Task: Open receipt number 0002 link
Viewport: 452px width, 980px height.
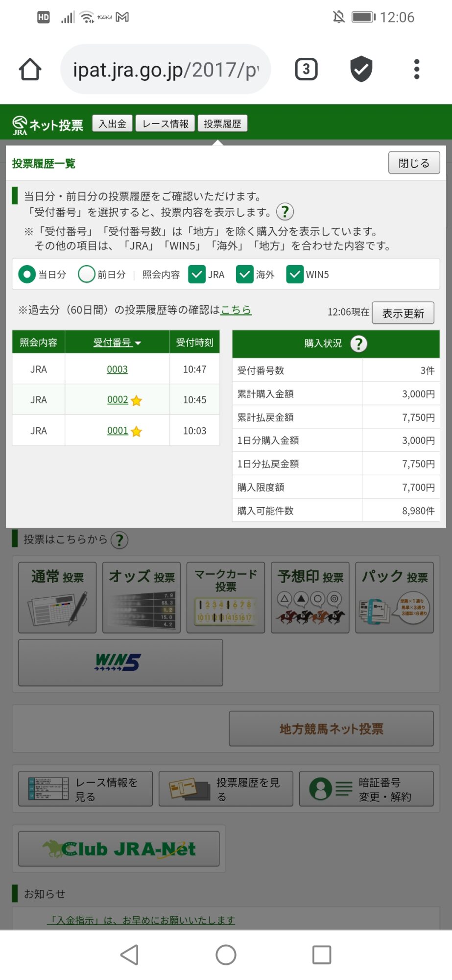Action: [118, 400]
